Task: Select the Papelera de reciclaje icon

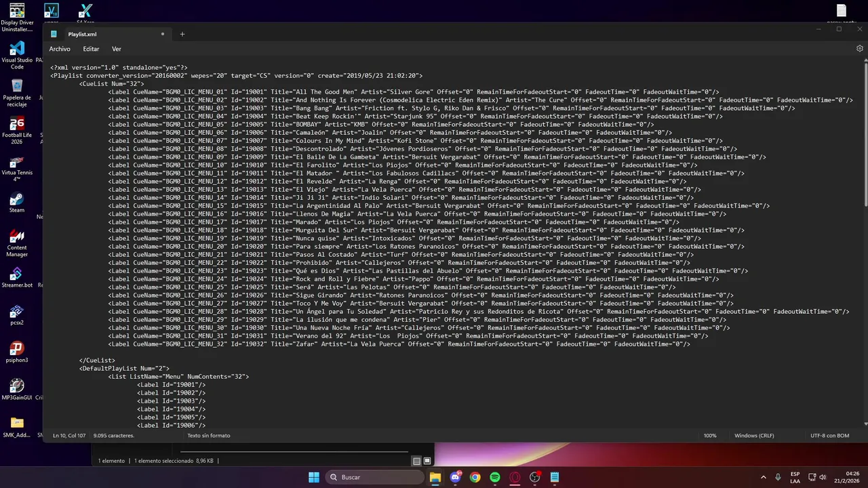Action: [17, 94]
